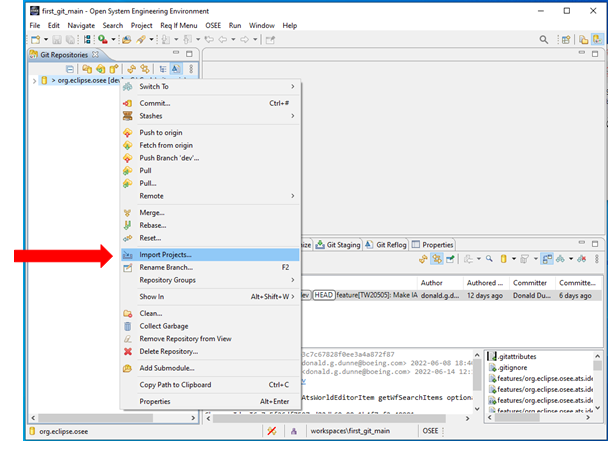Toggle Display Latest Branch Commit button

coord(176,69)
